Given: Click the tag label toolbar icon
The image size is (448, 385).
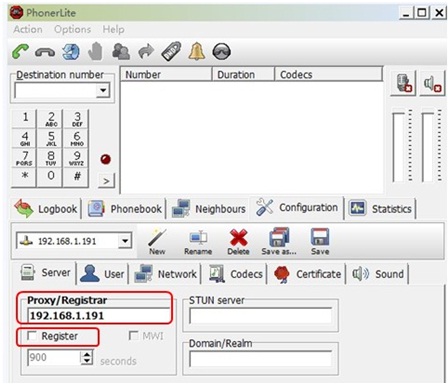Looking at the screenshot, I should click(x=171, y=51).
